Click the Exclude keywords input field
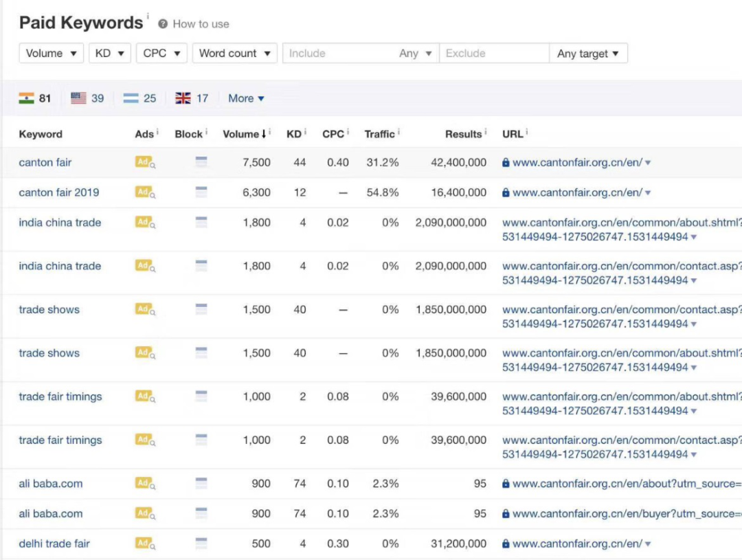This screenshot has height=560, width=742. (x=494, y=54)
